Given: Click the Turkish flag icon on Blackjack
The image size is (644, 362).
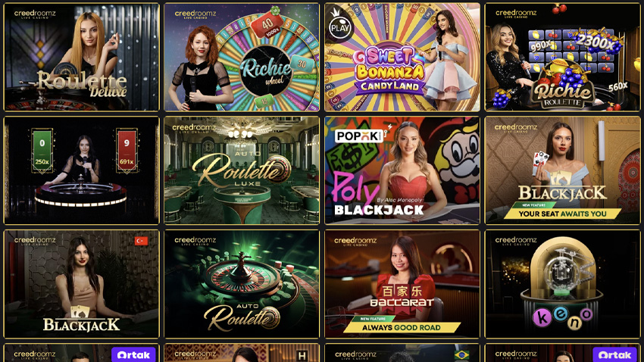Looking at the screenshot, I should pos(141,241).
